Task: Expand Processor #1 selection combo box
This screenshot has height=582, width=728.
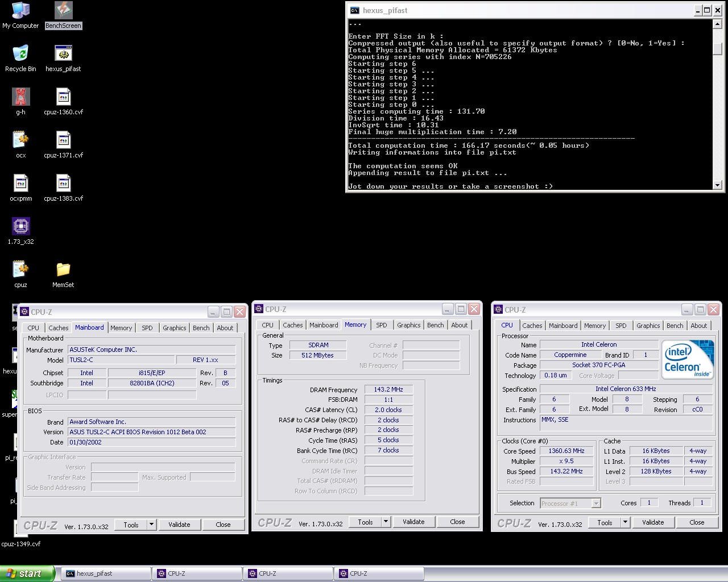Action: point(595,503)
